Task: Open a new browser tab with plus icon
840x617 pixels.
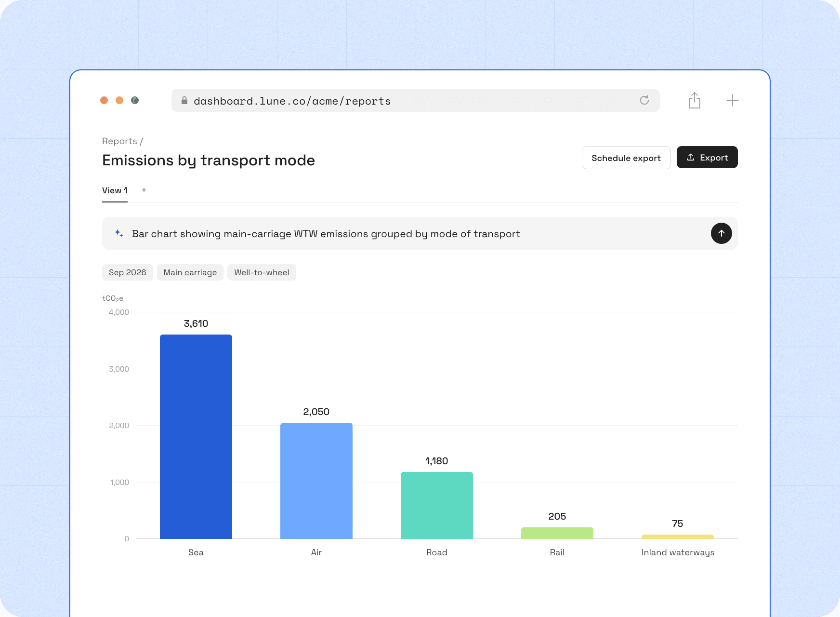Action: point(733,100)
